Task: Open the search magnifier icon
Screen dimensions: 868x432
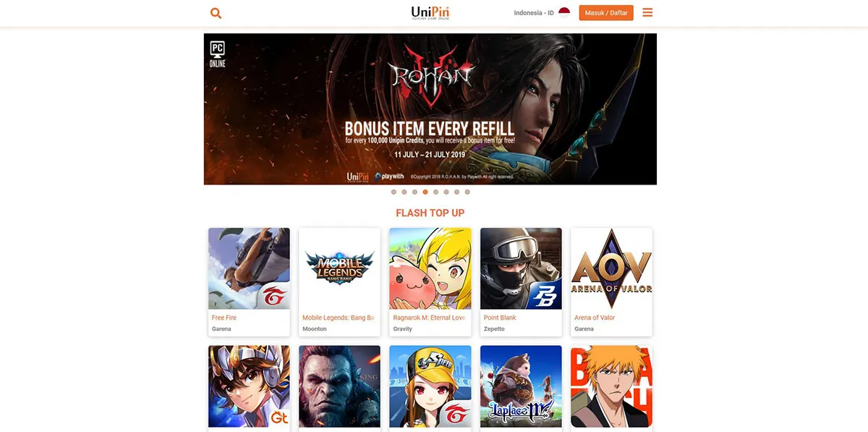Action: (x=216, y=13)
